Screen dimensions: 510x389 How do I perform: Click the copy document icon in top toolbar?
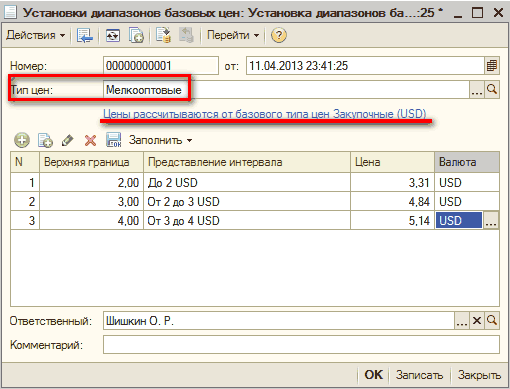pyautogui.click(x=136, y=35)
